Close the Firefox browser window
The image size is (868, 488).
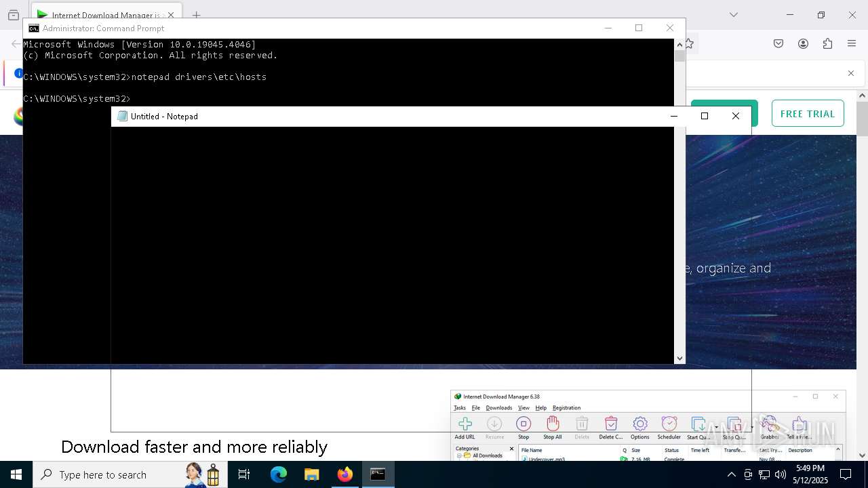coord(852,14)
